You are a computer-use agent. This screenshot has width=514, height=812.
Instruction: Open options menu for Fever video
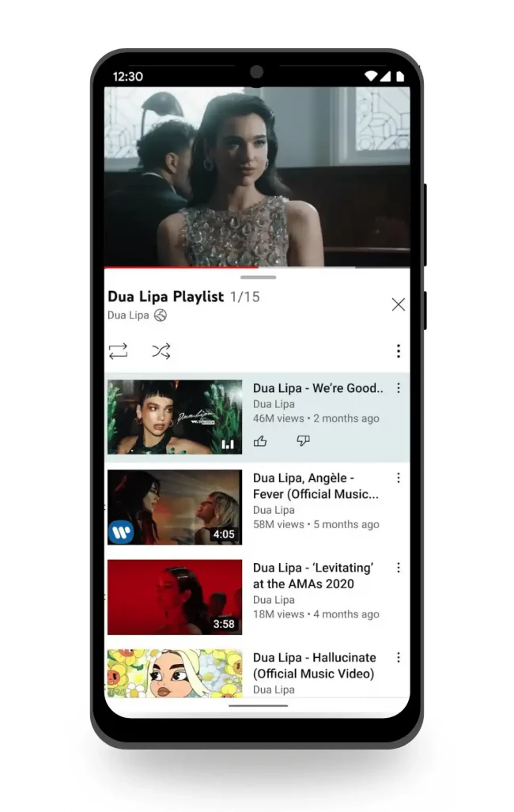click(399, 478)
